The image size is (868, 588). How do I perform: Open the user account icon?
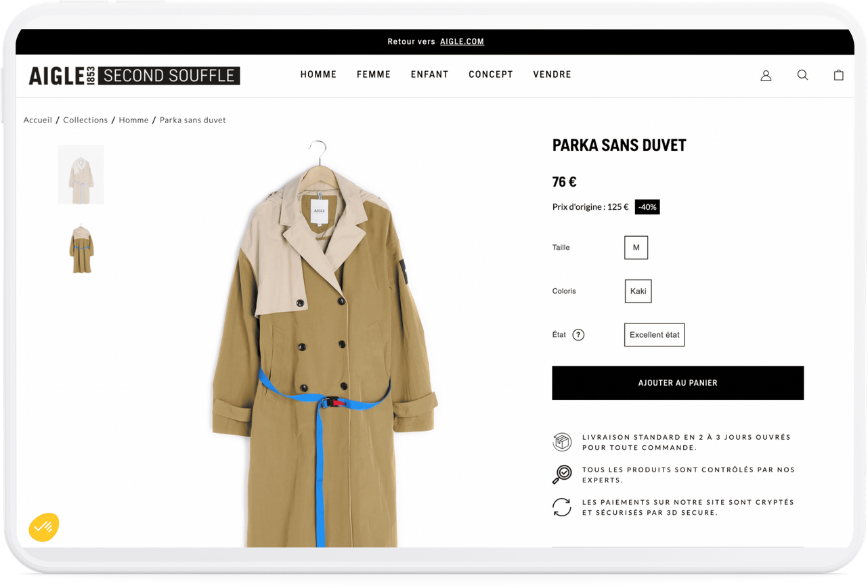click(x=766, y=75)
